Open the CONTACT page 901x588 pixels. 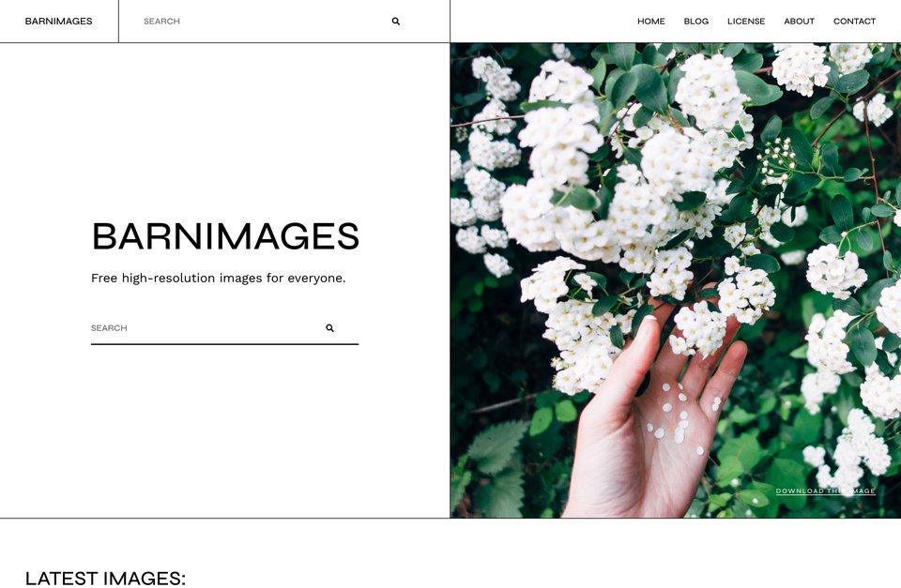[854, 22]
